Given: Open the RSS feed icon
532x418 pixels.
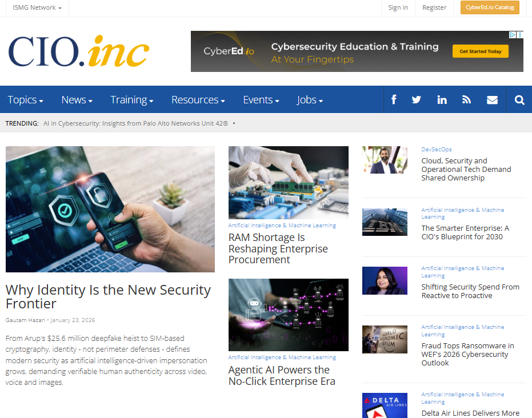Looking at the screenshot, I should tap(466, 100).
